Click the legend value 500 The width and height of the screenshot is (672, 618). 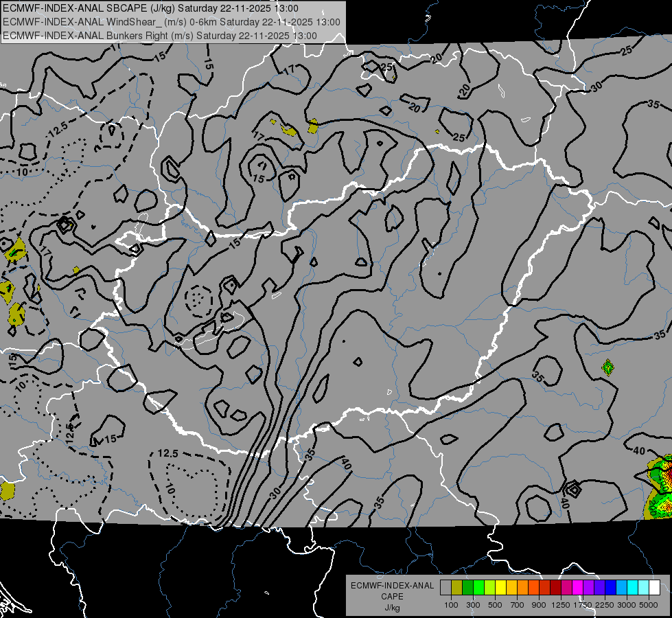click(x=495, y=605)
